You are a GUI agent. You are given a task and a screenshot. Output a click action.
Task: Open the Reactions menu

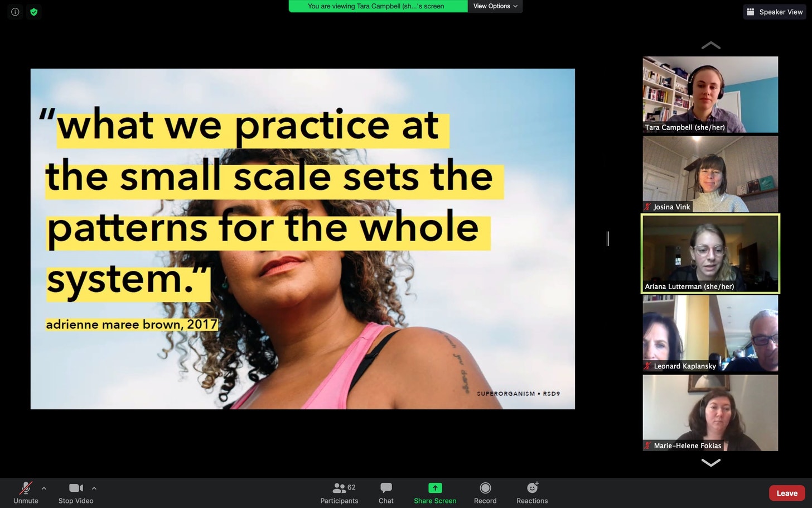532,493
